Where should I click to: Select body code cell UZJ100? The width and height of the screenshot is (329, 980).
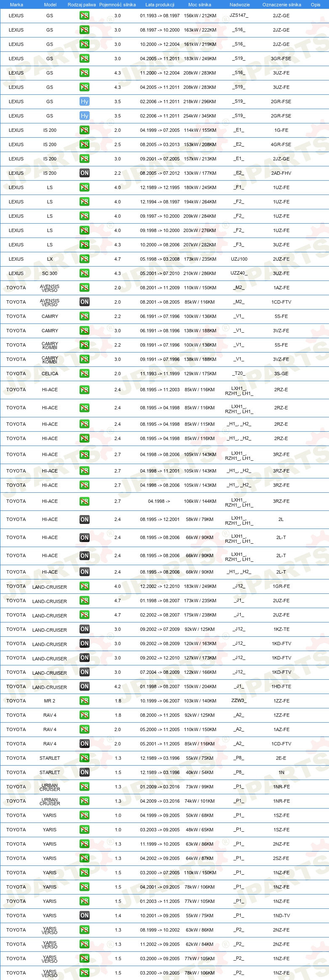(x=239, y=259)
